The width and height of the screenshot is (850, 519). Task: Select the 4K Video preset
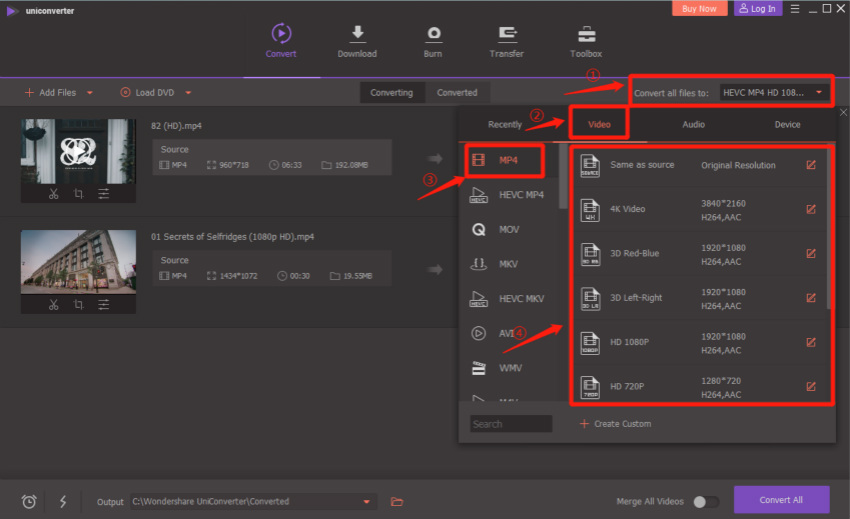(699, 210)
